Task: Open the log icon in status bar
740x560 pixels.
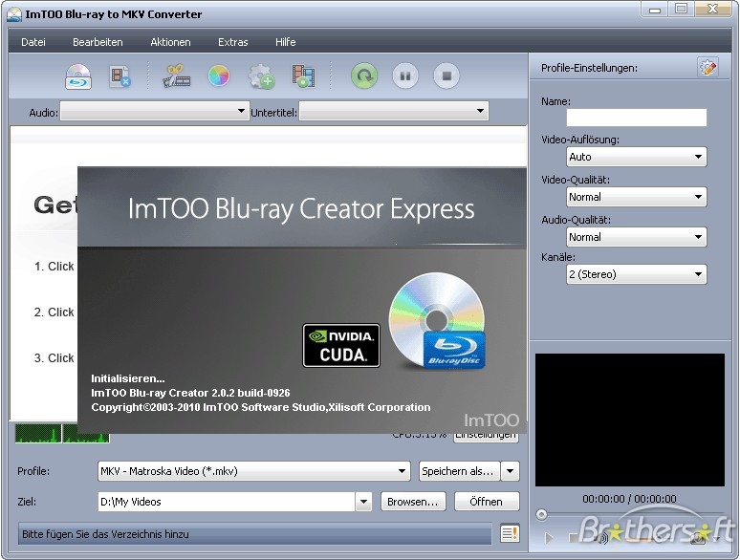Action: click(510, 533)
